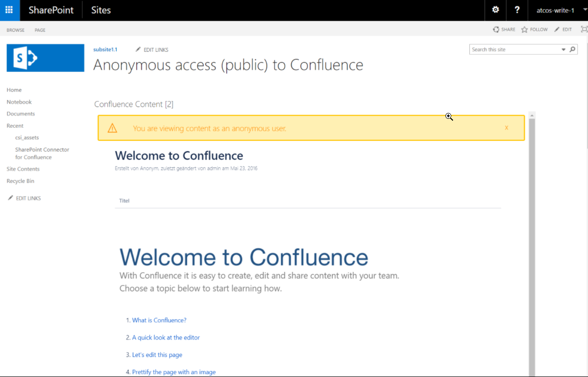This screenshot has height=377, width=588.
Task: Open the settings gear menu
Action: pyautogui.click(x=496, y=10)
